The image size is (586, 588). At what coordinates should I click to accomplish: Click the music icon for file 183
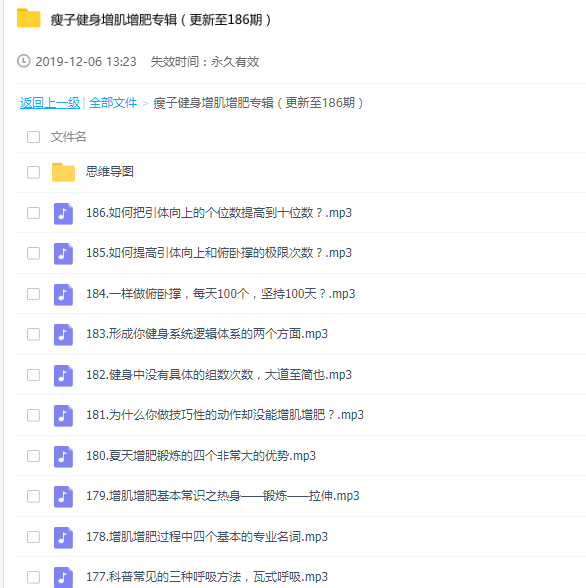[63, 334]
